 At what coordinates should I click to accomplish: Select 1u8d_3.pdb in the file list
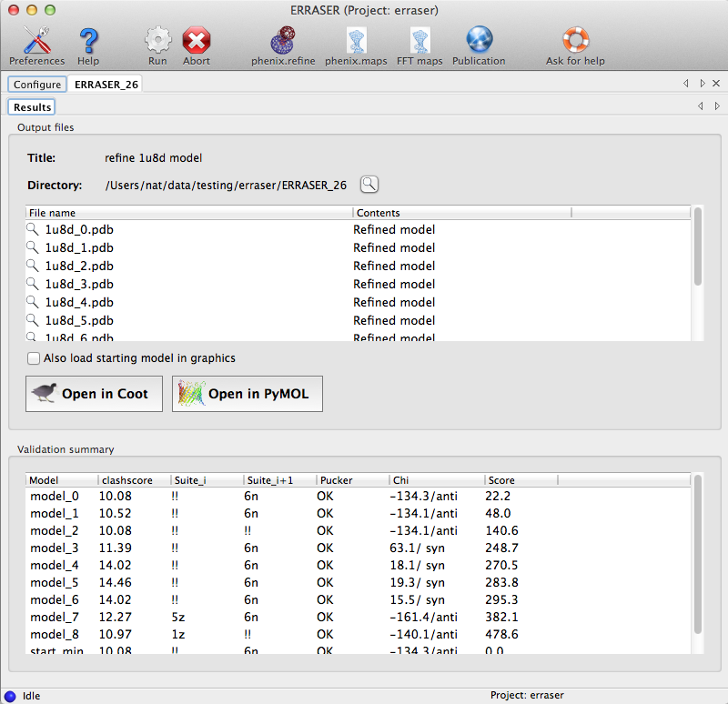(78, 284)
